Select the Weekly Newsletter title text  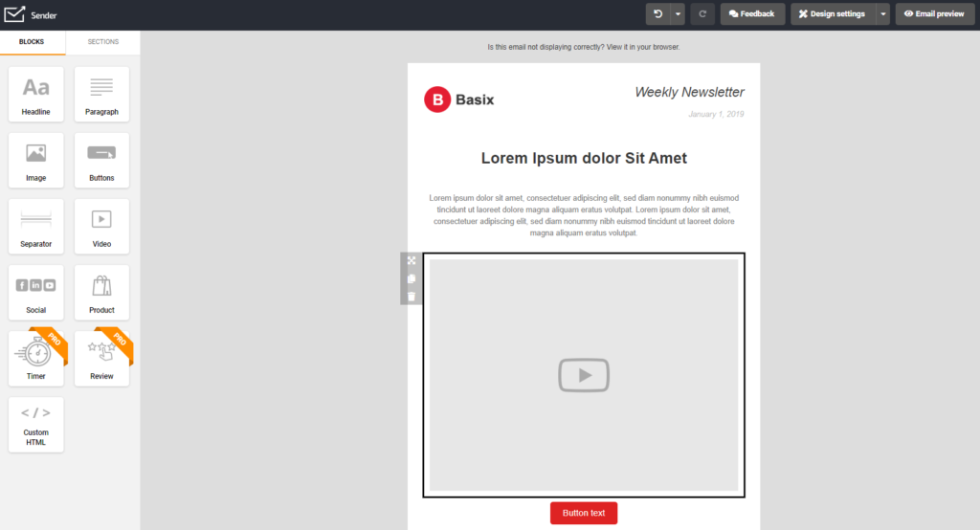click(x=689, y=92)
